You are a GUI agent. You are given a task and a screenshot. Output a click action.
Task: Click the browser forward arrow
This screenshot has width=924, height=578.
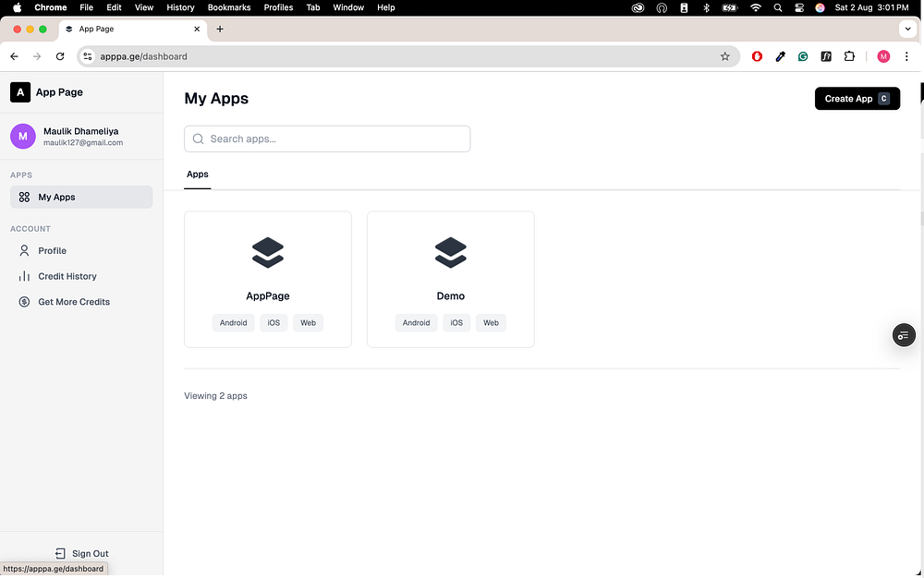point(37,56)
